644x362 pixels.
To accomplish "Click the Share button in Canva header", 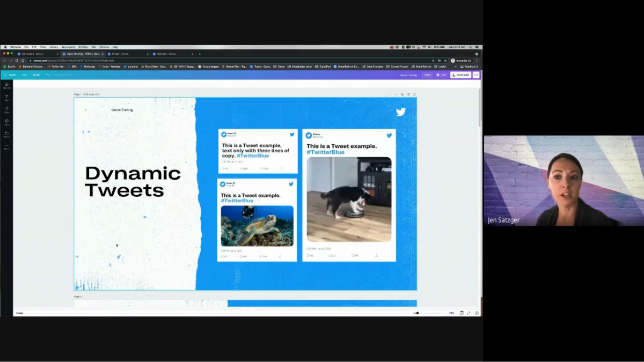I will click(427, 75).
